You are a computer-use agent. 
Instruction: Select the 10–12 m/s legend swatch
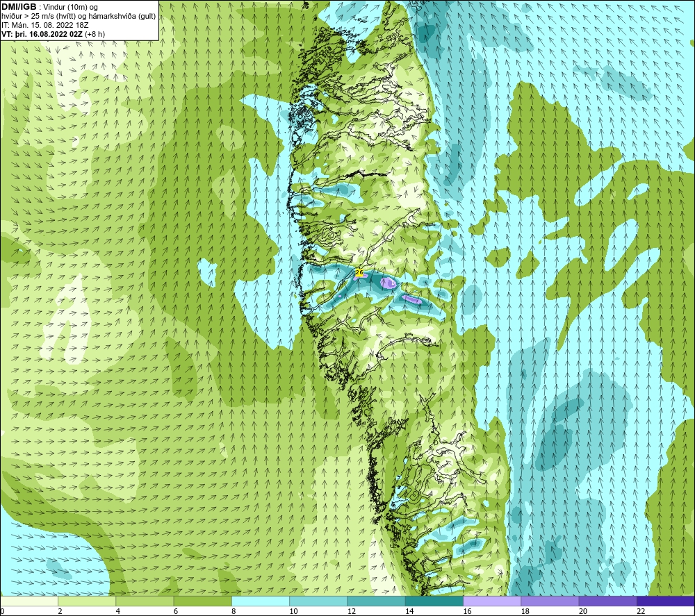click(x=318, y=601)
